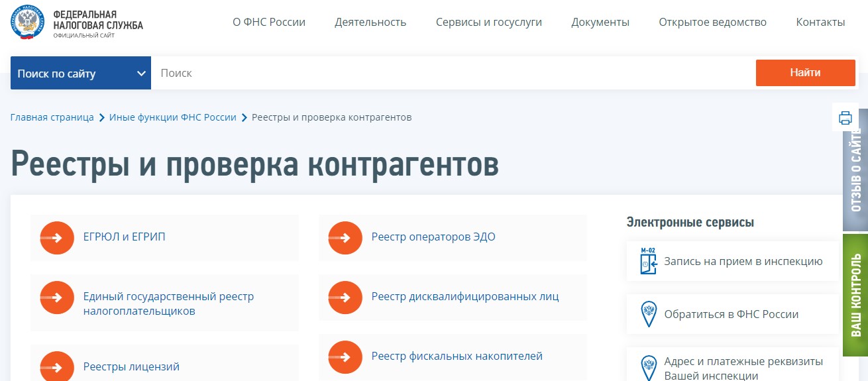The height and width of the screenshot is (381, 868).
Task: Click the appointment door icon for Запись на прием
Action: pos(648,261)
